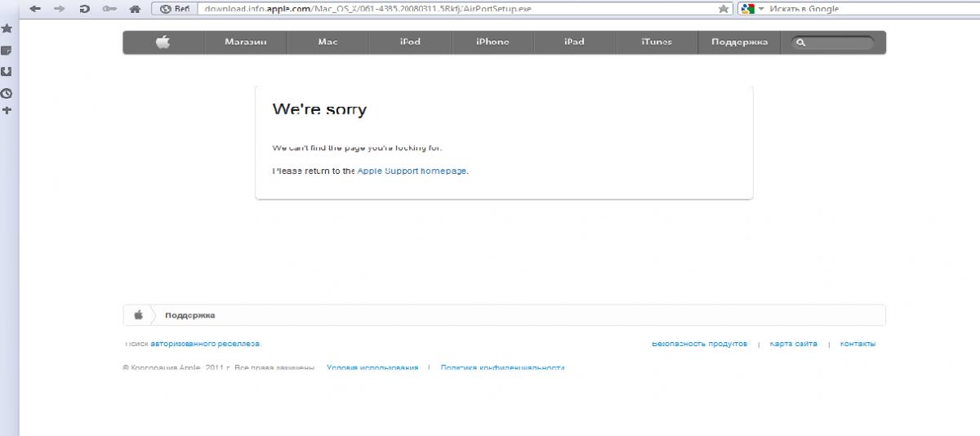
Task: Open the downloads panel in the sidebar
Action: [7, 71]
